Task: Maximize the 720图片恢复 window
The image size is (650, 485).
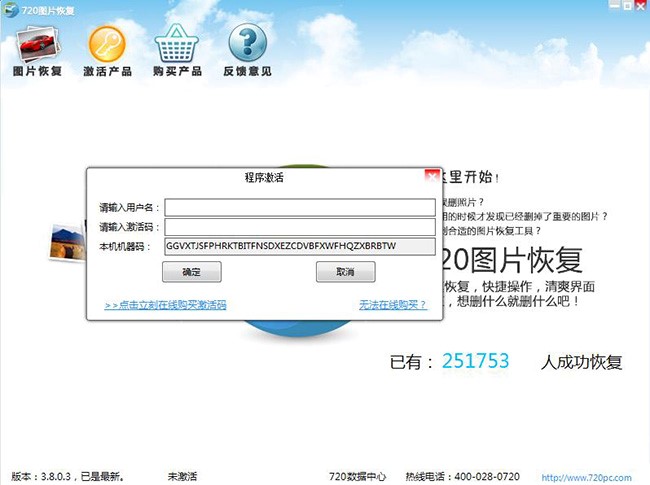Action: (x=626, y=6)
